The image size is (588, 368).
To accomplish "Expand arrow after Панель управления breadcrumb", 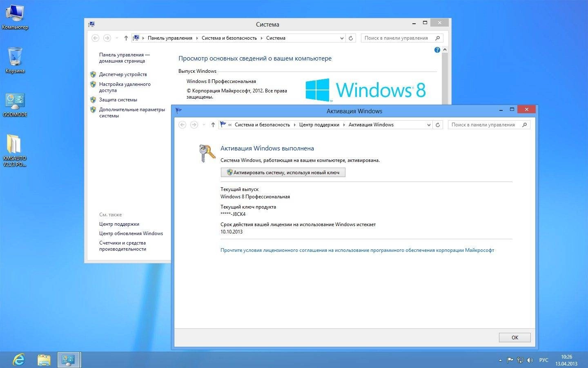I will tap(197, 38).
